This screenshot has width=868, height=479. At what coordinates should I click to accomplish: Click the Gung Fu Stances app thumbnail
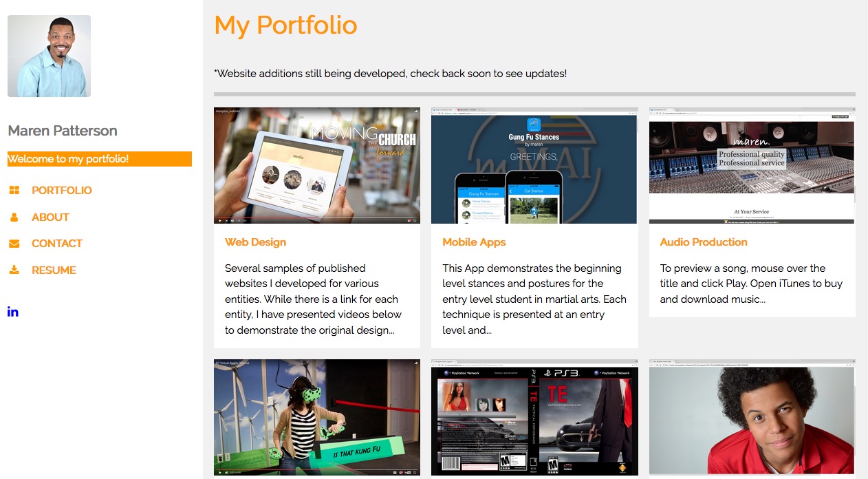534,165
